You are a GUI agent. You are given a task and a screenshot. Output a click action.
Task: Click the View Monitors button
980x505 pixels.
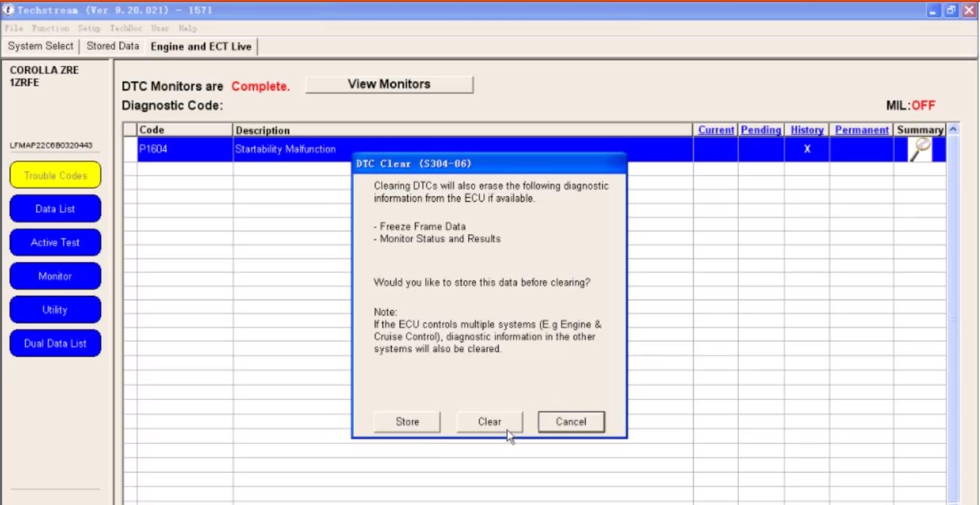pos(389,84)
